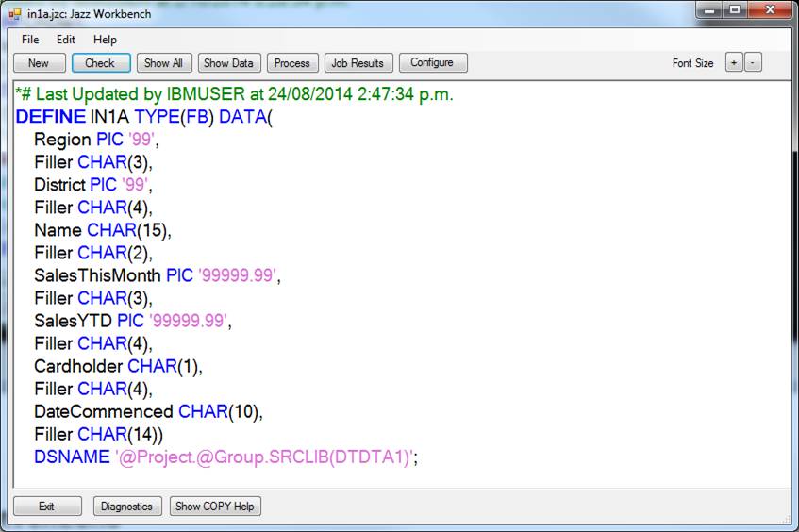Viewport: 799px width, 532px height.
Task: Click the window resize grip at corner
Action: click(x=786, y=519)
